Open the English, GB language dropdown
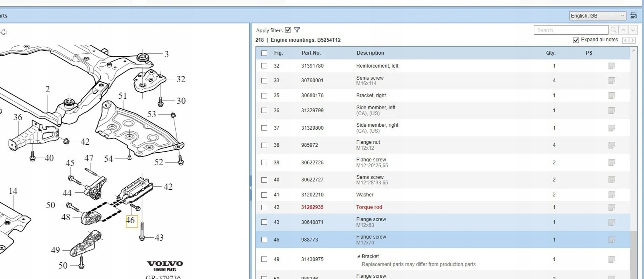The width and height of the screenshot is (644, 279). (597, 16)
